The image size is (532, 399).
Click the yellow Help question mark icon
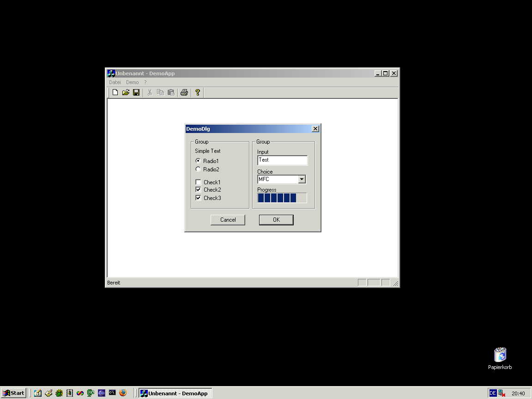[198, 92]
